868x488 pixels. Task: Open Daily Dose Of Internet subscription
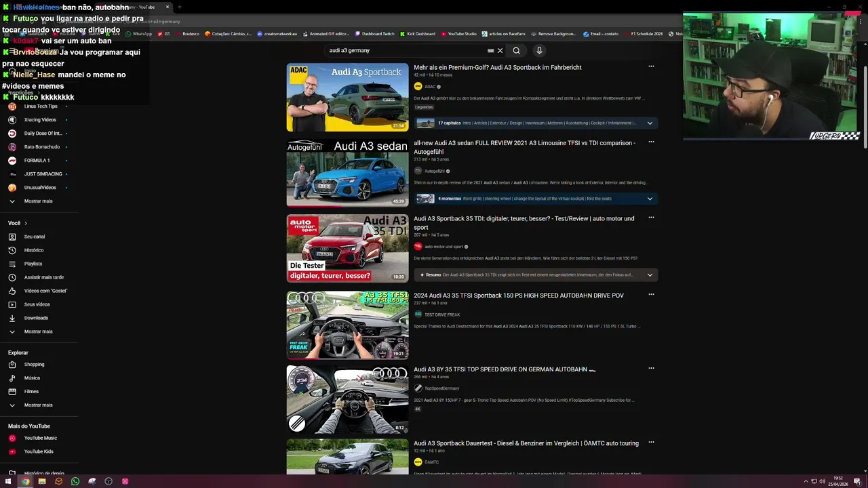point(43,134)
